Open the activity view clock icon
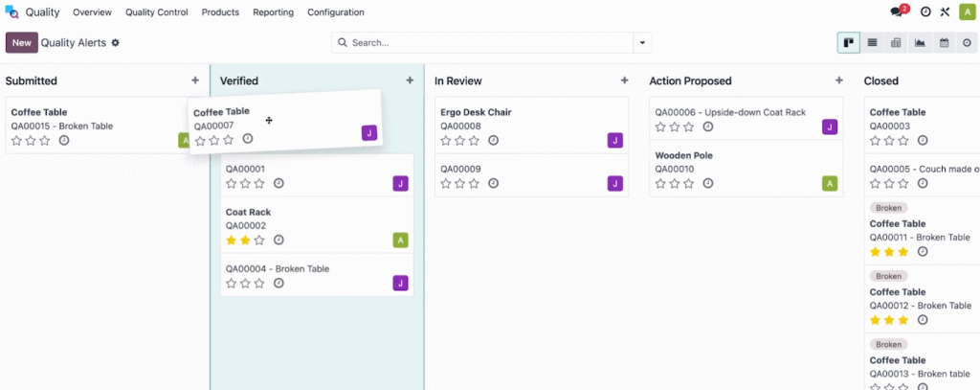The width and height of the screenshot is (980, 390). 967,42
